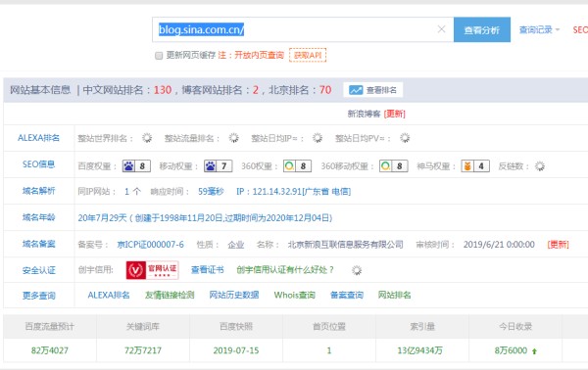Open ALEXA排名 link under 更多查询
The image size is (588, 370).
point(109,295)
